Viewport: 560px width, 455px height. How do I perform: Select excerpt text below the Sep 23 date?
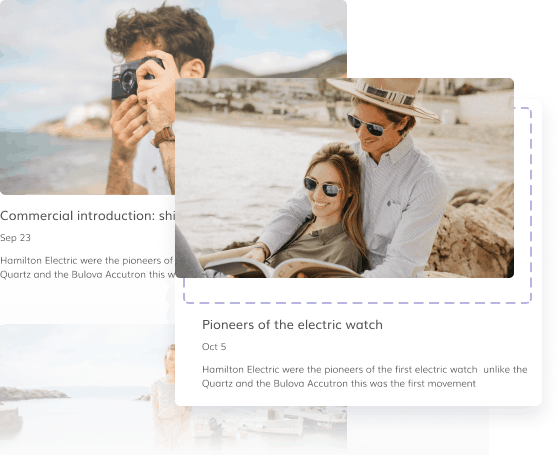88,268
